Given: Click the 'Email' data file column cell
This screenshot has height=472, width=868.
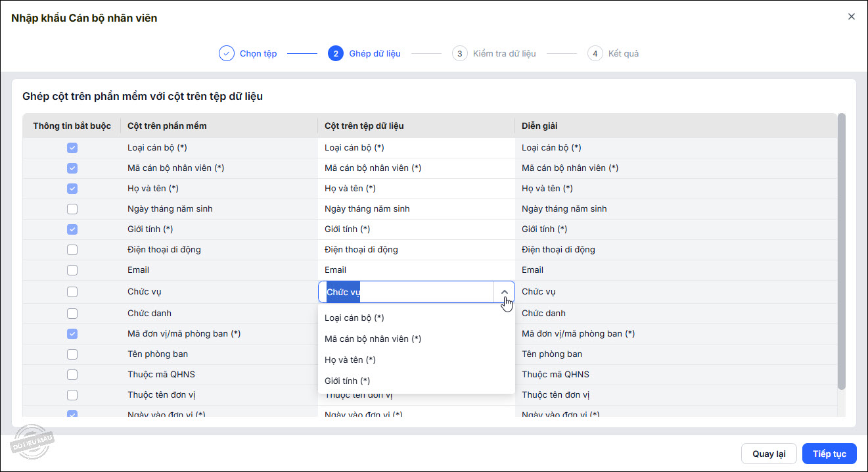Looking at the screenshot, I should 415,270.
